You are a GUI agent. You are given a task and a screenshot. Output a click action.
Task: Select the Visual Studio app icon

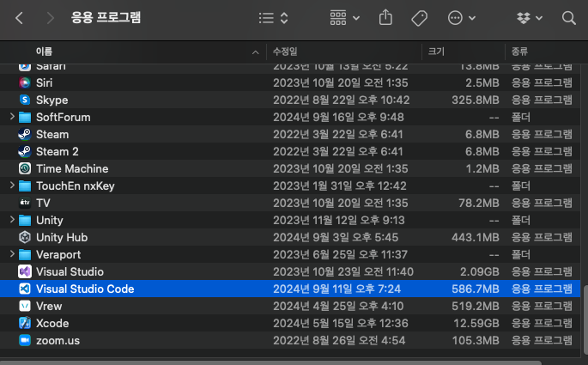tap(25, 271)
